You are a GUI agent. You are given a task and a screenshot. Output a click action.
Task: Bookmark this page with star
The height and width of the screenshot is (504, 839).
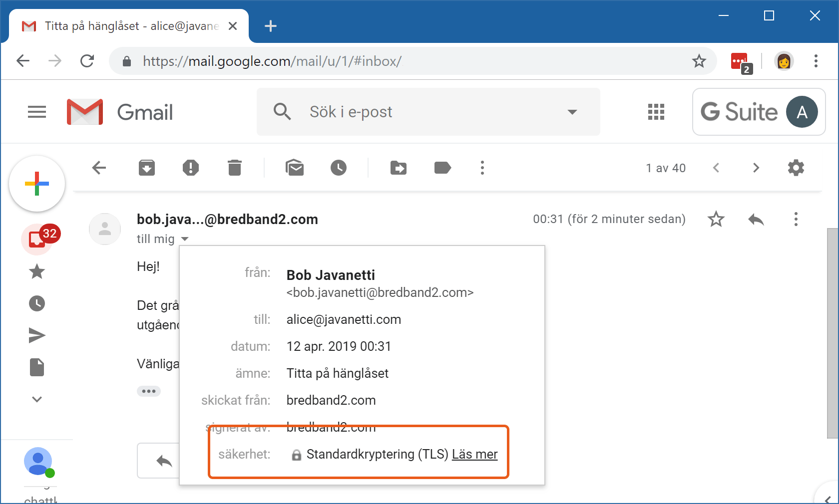[x=699, y=61]
